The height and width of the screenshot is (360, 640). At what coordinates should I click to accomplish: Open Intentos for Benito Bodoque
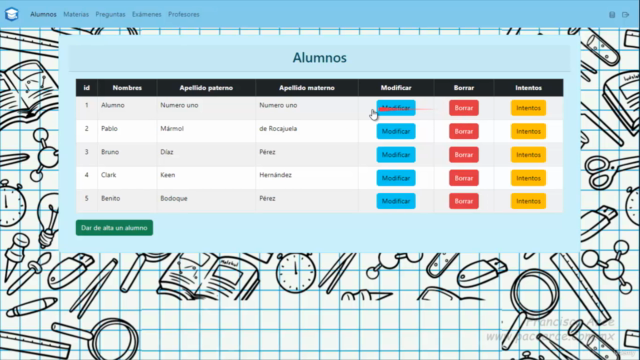coord(528,201)
